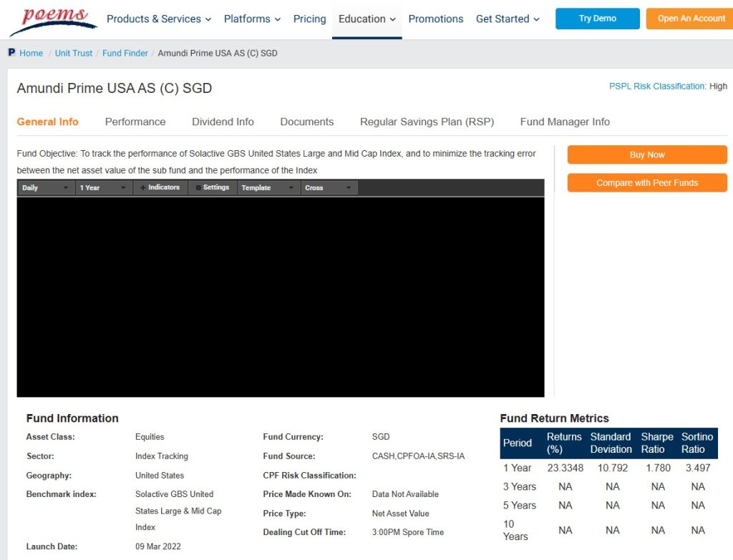Follow the Fund Finder breadcrumb link
The height and width of the screenshot is (560, 733).
coord(125,53)
